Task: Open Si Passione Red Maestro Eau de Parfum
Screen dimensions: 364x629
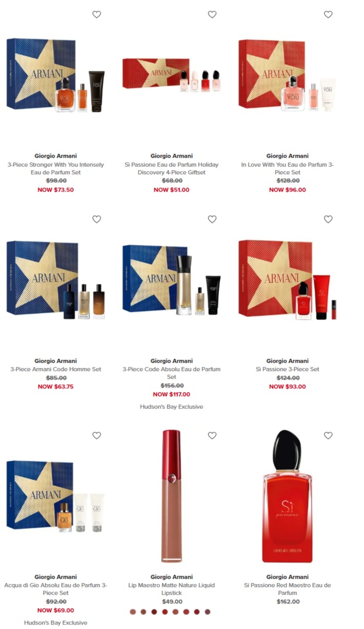Action: [288, 589]
